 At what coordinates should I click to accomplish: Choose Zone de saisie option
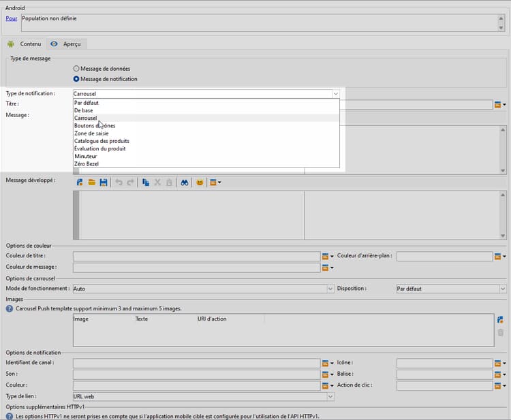pos(206,133)
